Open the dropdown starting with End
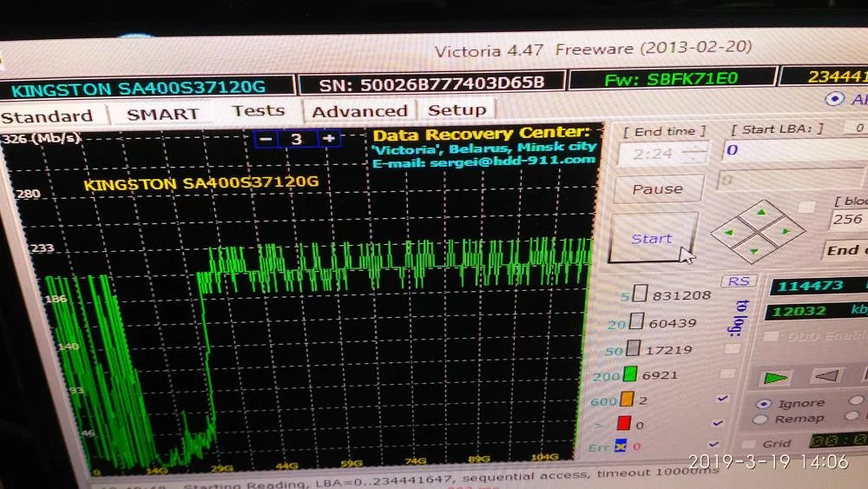Image resolution: width=868 pixels, height=489 pixels. [x=845, y=250]
